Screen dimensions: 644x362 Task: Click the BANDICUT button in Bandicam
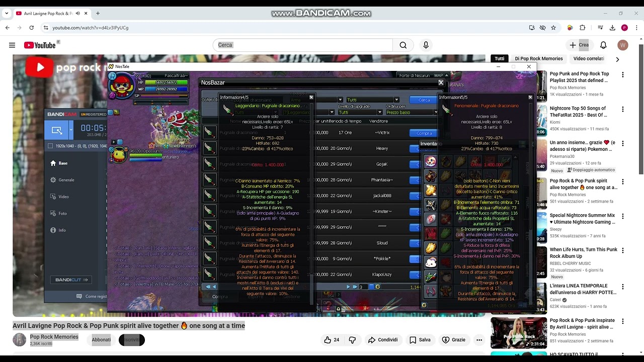[71, 280]
